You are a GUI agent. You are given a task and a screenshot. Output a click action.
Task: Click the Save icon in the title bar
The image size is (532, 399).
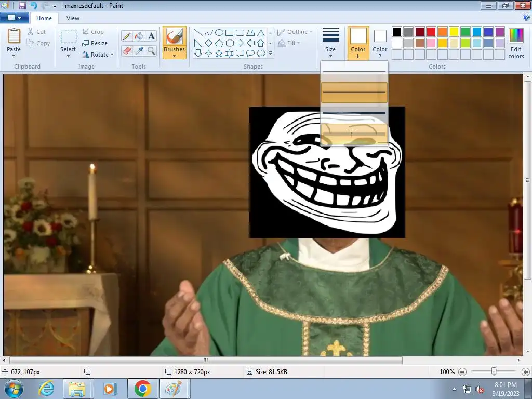[x=22, y=5]
